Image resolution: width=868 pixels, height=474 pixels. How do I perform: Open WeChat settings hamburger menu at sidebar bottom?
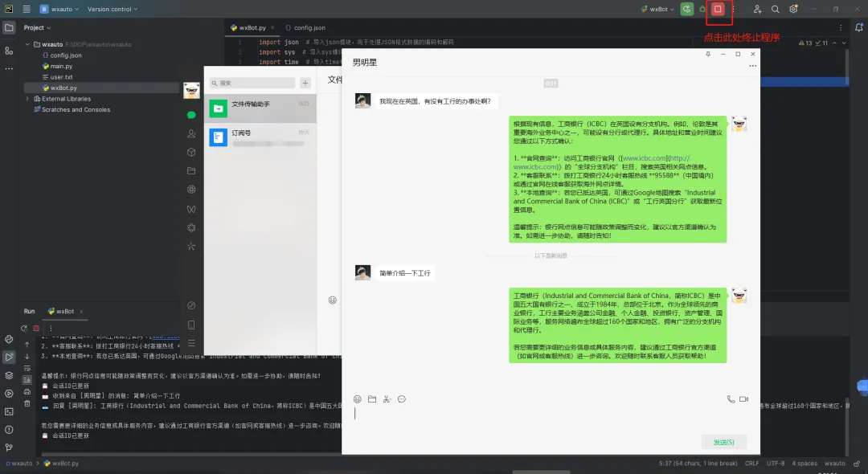tap(191, 344)
